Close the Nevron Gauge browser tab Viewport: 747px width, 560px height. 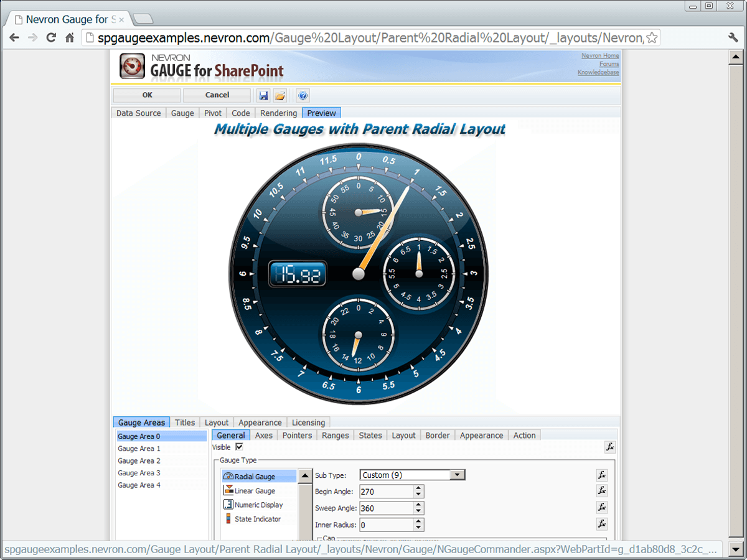coord(121,20)
